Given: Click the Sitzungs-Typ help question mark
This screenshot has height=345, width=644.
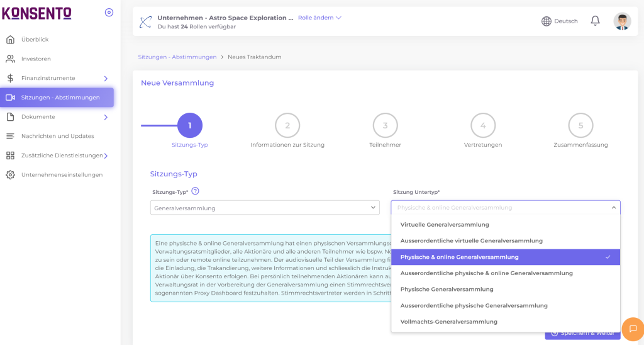Looking at the screenshot, I should pyautogui.click(x=195, y=191).
